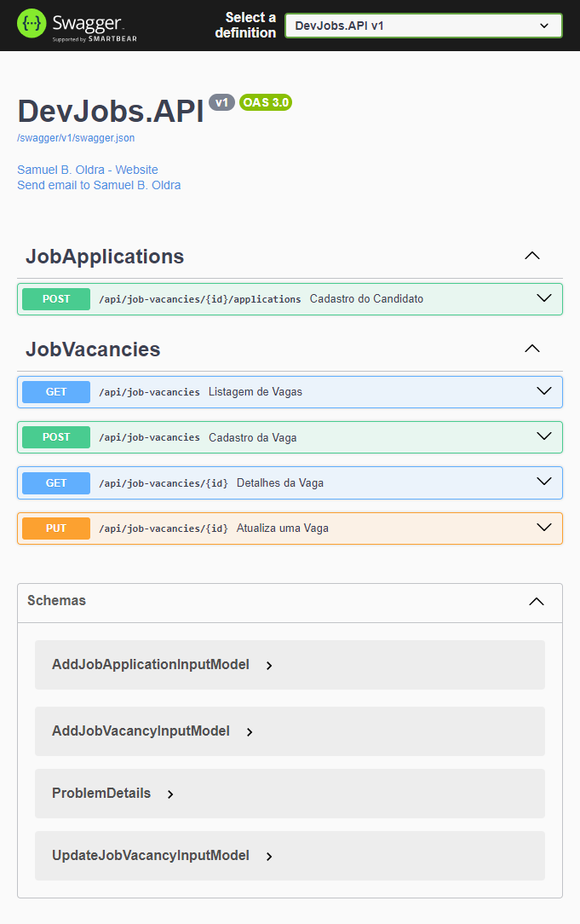Image resolution: width=580 pixels, height=924 pixels.
Task: Collapse the Schemas section arrow
Action: point(537,602)
